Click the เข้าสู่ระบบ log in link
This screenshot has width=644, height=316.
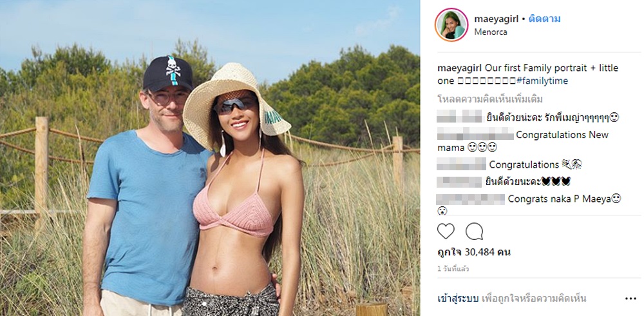458,299
